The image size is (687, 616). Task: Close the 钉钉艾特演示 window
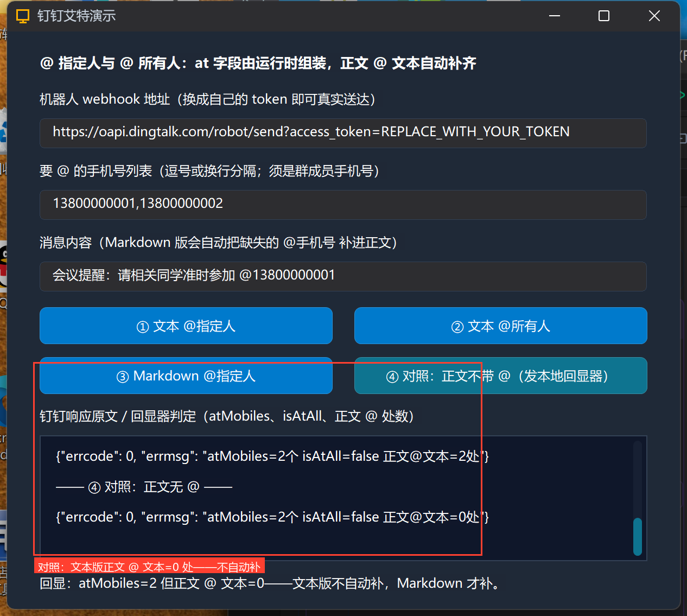click(654, 16)
